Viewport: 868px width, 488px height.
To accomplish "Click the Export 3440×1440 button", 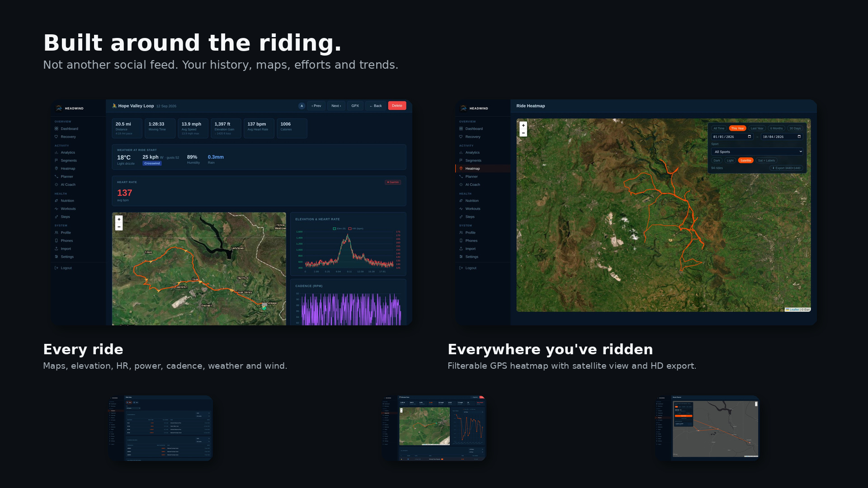I will (786, 168).
